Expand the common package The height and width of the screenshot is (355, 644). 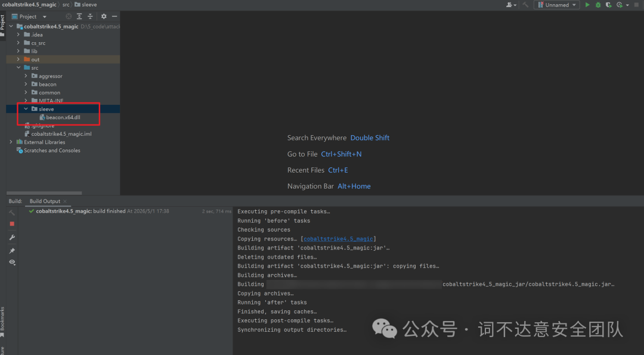click(x=26, y=92)
